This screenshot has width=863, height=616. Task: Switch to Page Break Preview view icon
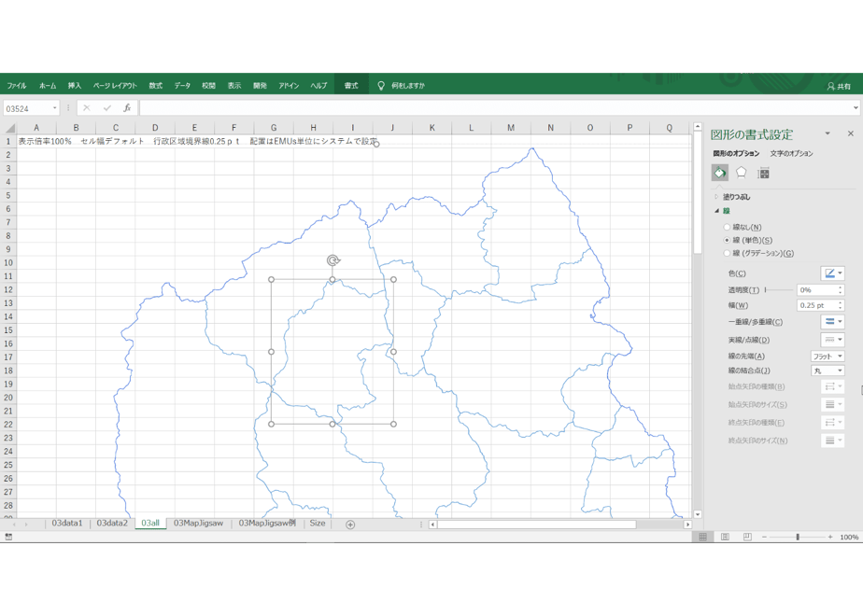coord(747,537)
